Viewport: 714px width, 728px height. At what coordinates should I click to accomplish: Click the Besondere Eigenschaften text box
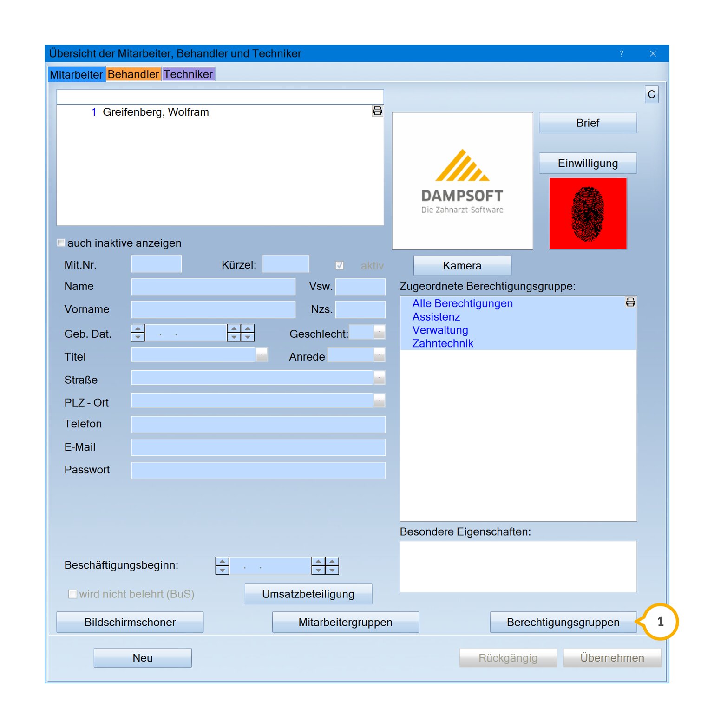[518, 566]
